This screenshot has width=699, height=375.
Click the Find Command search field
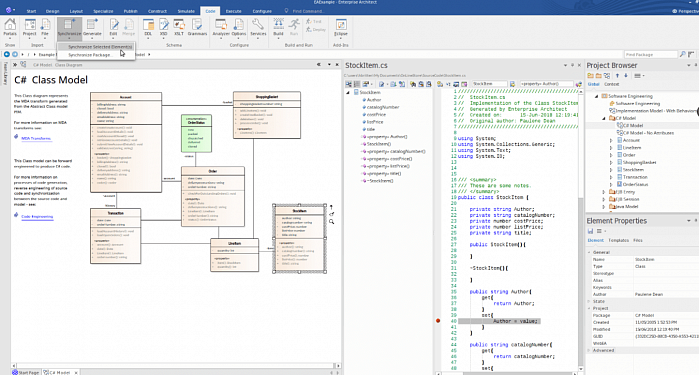pyautogui.click(x=308, y=11)
